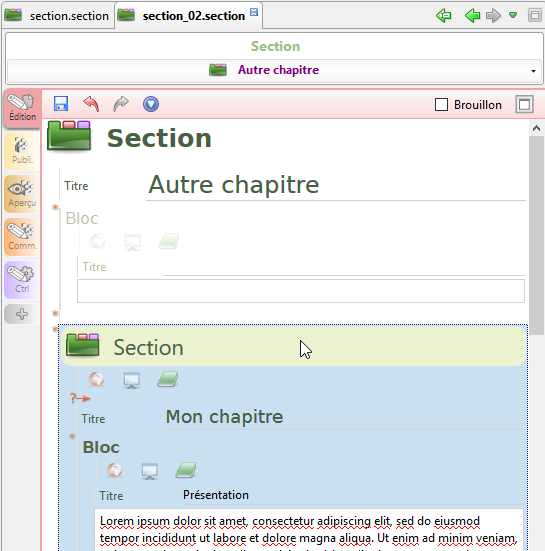Open the Comm. comments tab
This screenshot has width=545, height=551.
pos(22,237)
